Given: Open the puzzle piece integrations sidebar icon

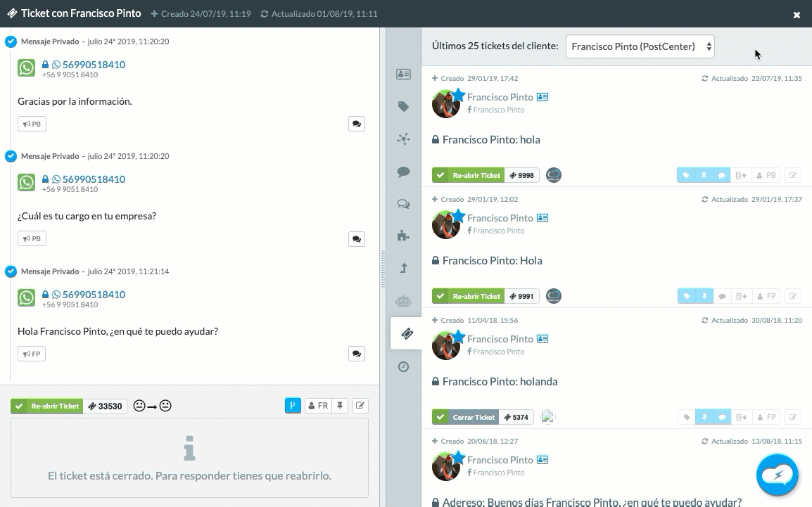Looking at the screenshot, I should coord(403,236).
